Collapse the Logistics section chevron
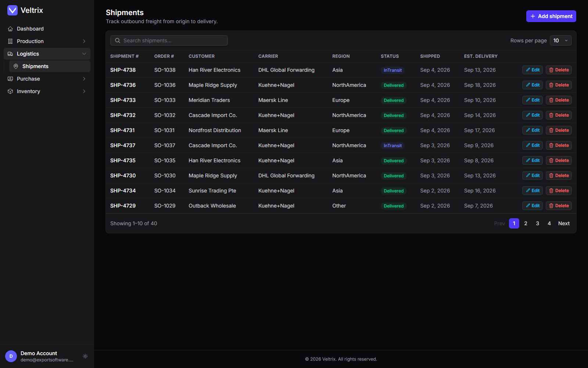The image size is (588, 368). (x=84, y=54)
